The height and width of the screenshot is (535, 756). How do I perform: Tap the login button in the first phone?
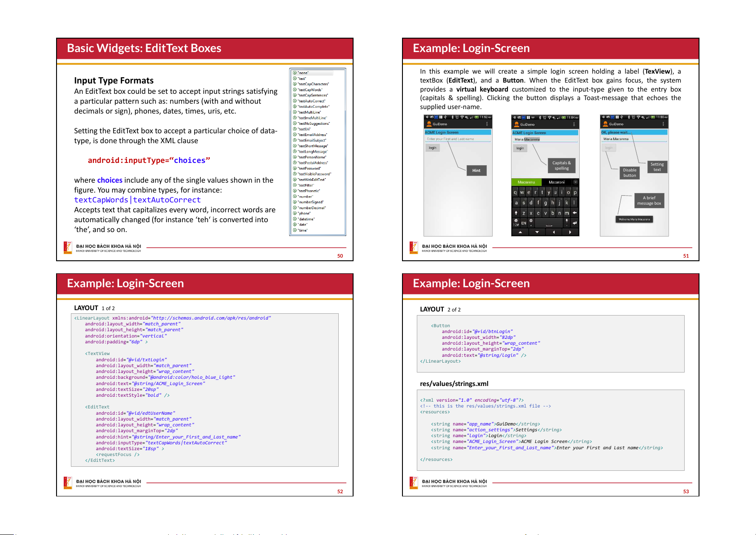433,148
